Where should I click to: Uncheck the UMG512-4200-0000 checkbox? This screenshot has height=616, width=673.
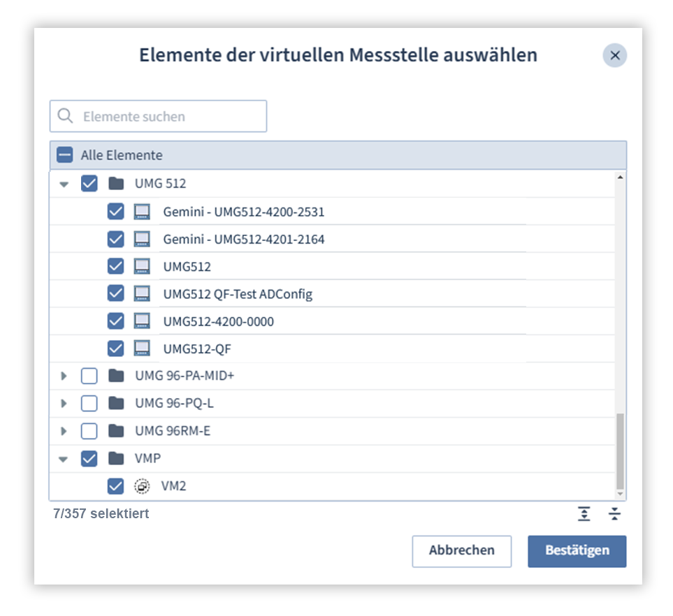tap(116, 321)
